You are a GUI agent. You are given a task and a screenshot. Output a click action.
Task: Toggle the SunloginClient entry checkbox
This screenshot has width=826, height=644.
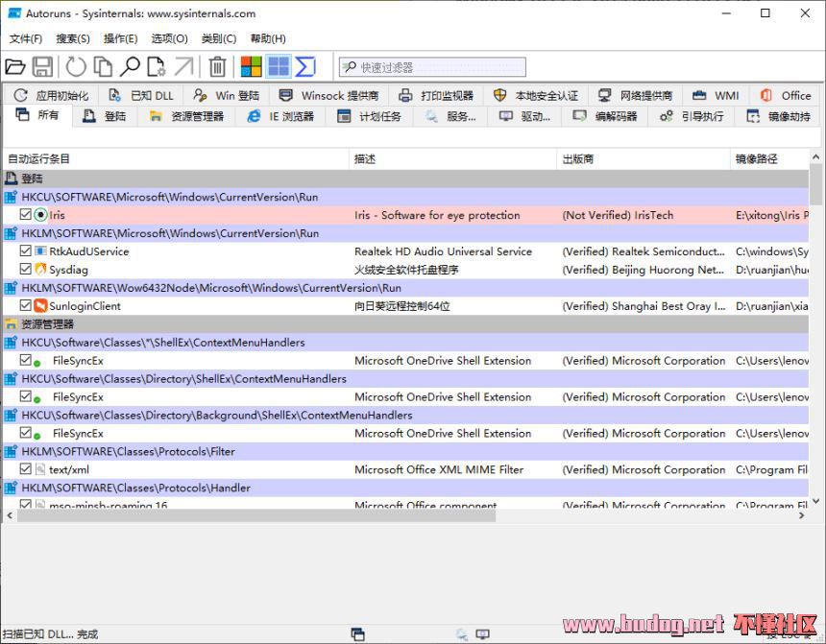point(26,306)
